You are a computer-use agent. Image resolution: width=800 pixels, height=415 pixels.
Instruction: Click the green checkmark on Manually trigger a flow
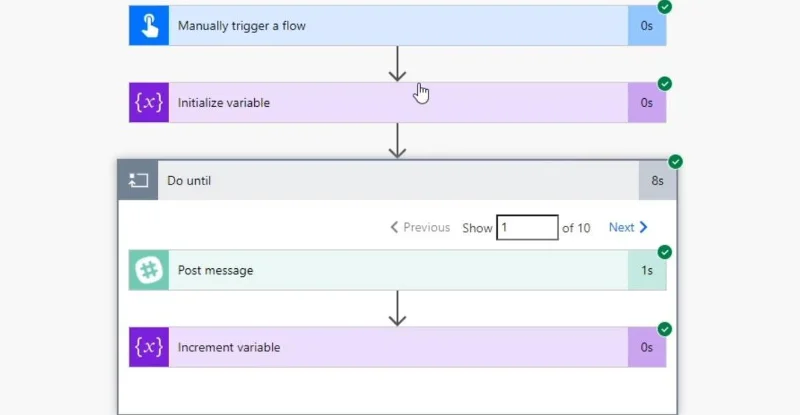click(x=665, y=7)
